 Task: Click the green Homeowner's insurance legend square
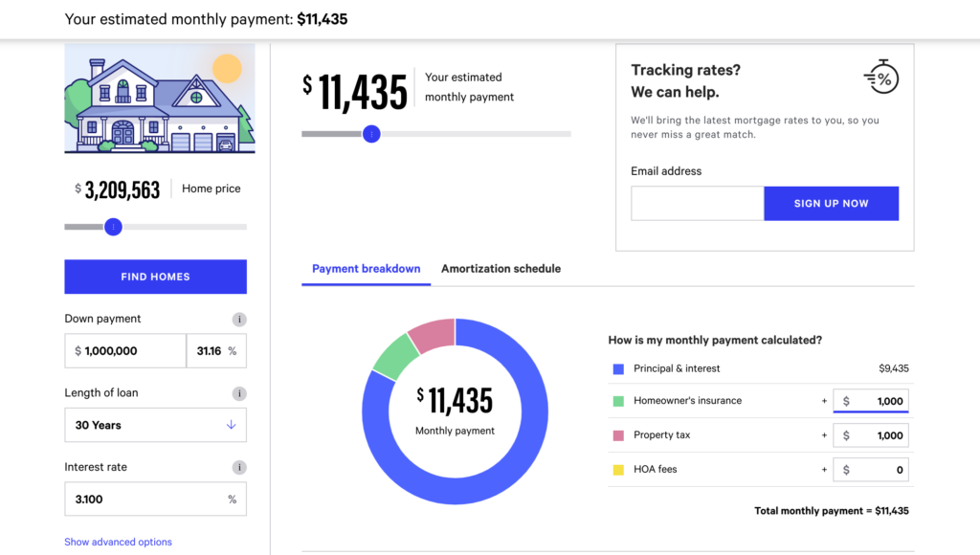point(617,401)
